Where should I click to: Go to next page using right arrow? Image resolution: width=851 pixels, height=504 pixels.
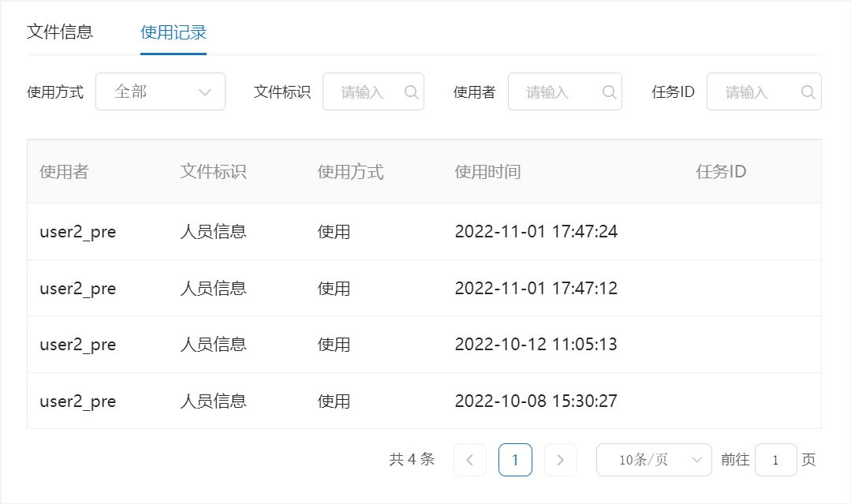click(561, 460)
